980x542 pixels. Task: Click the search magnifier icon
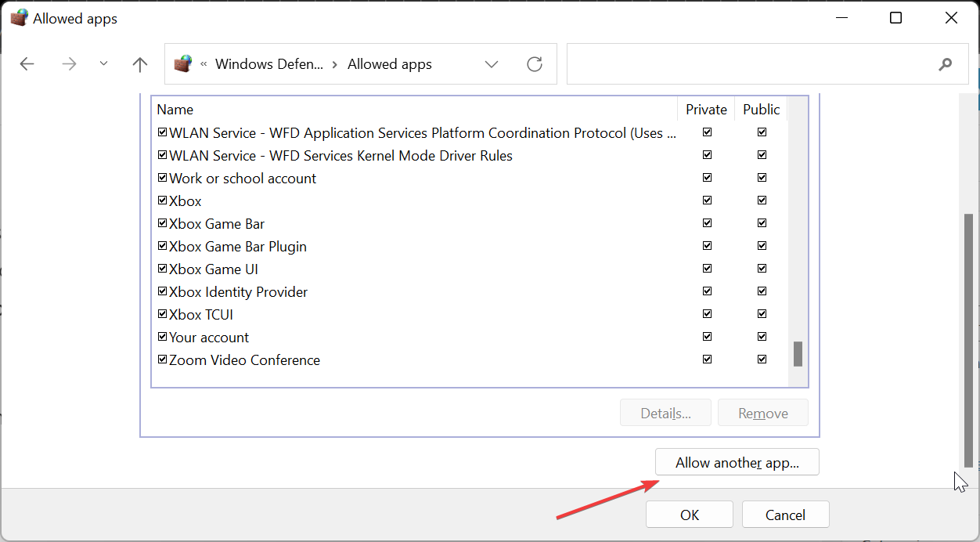click(x=946, y=64)
